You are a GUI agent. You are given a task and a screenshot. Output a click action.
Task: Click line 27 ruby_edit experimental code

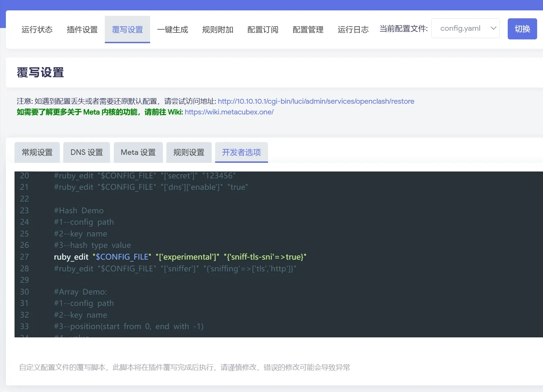point(180,257)
